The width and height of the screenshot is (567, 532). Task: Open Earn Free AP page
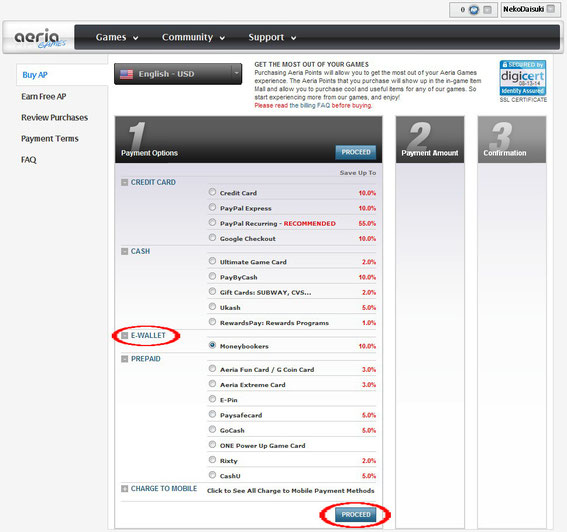[43, 97]
